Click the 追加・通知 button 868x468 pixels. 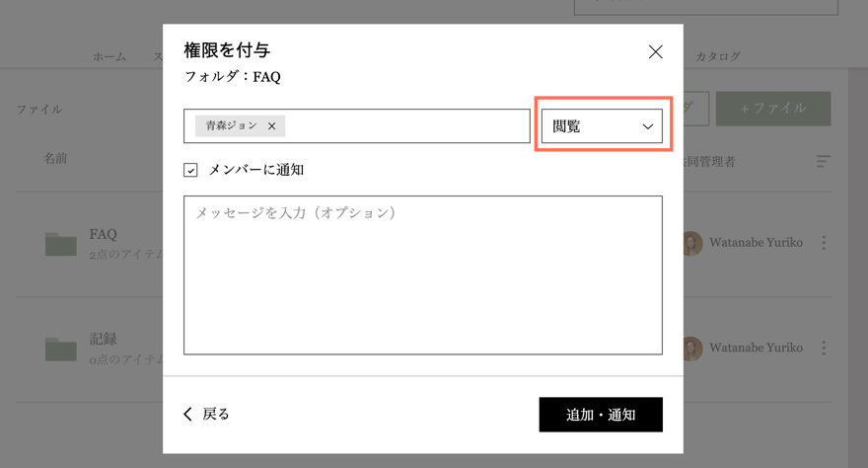(601, 415)
